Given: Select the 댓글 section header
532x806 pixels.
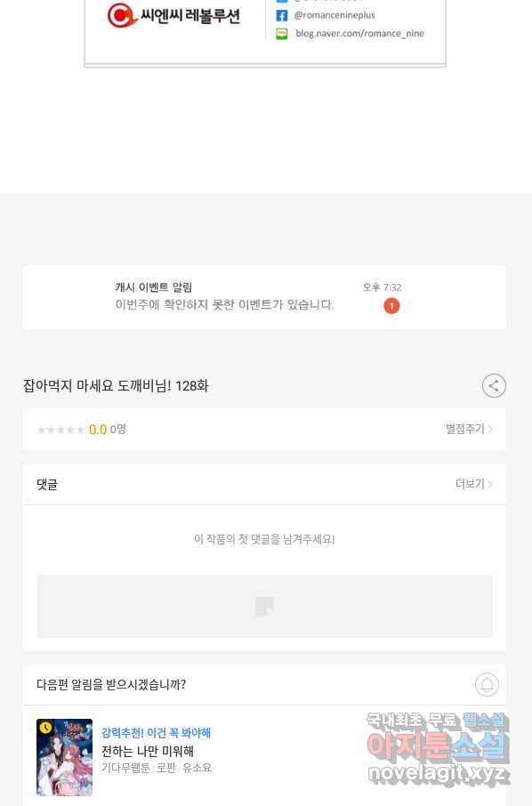Looking at the screenshot, I should point(47,484).
